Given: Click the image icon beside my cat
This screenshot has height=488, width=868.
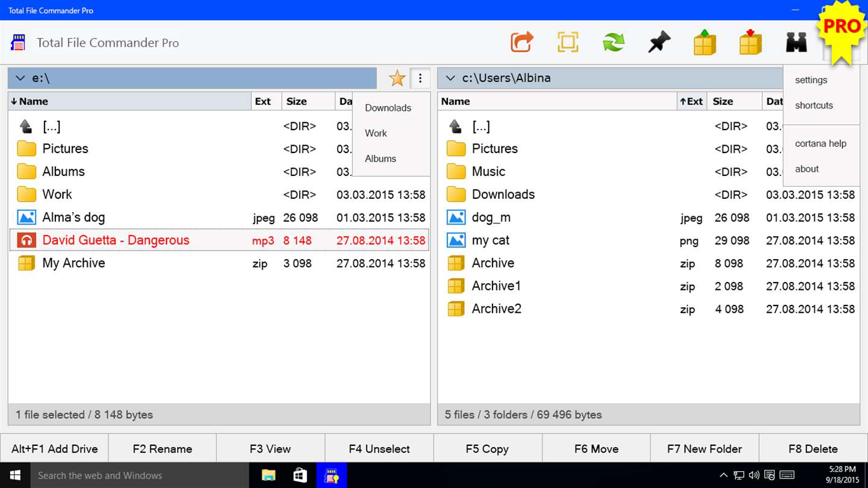Looking at the screenshot, I should coord(456,240).
